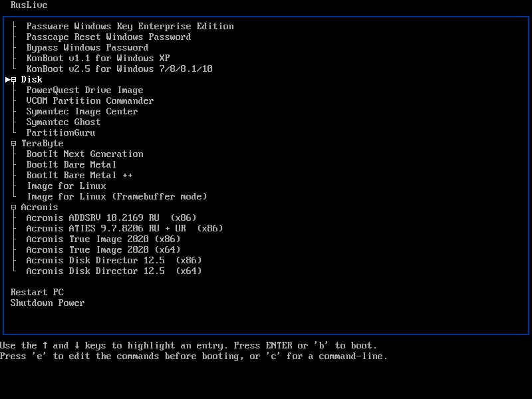Pick Acronis Disk Director 12.5 (x86)

pos(114,261)
